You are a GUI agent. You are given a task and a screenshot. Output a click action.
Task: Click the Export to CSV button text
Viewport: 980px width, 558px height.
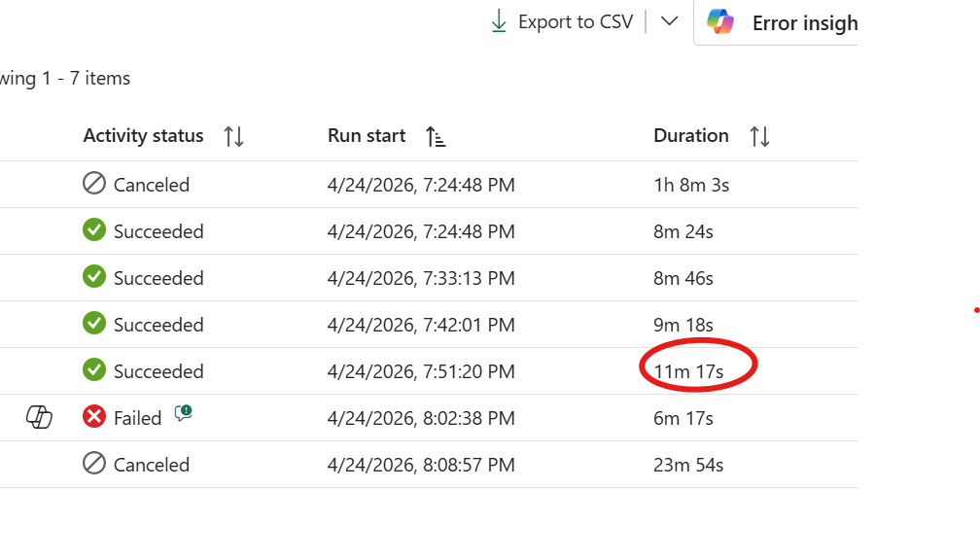tap(575, 21)
